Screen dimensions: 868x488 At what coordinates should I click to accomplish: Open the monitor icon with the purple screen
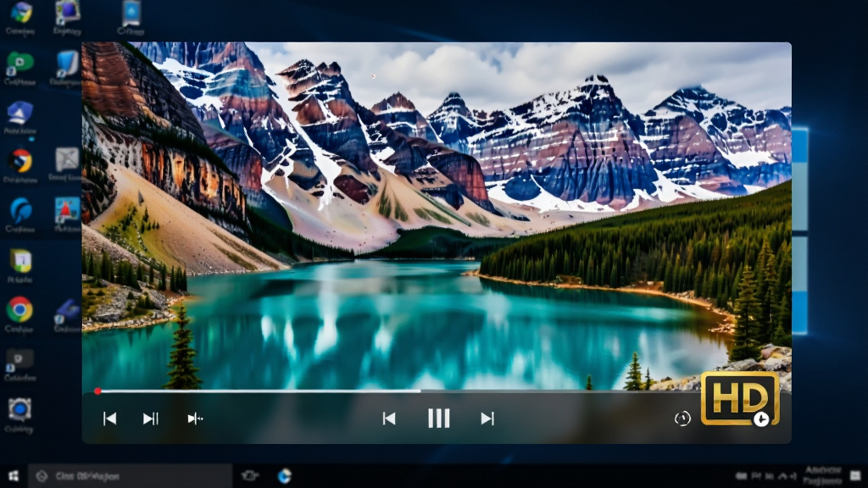(68, 12)
